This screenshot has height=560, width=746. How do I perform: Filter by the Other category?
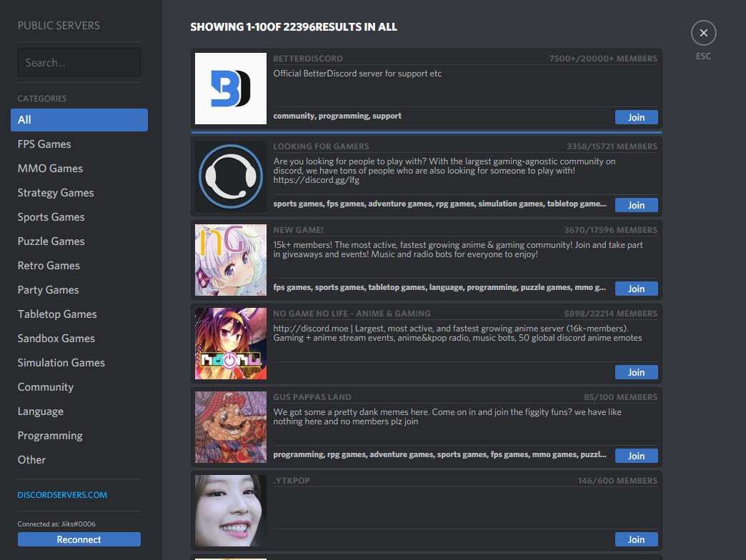(79, 460)
